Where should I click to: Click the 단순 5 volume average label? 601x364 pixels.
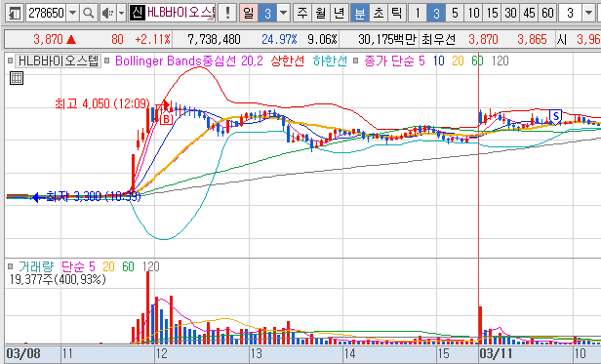[x=78, y=266]
